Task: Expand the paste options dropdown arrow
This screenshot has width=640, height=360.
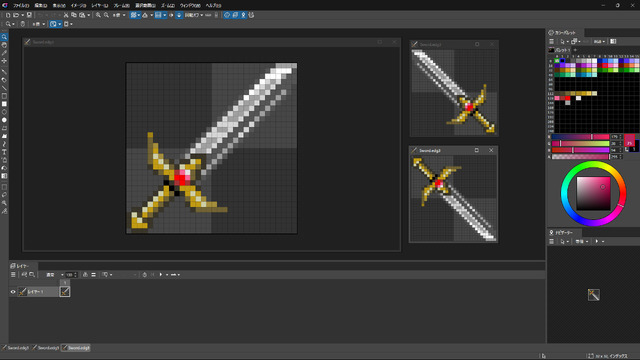Action: (x=89, y=15)
